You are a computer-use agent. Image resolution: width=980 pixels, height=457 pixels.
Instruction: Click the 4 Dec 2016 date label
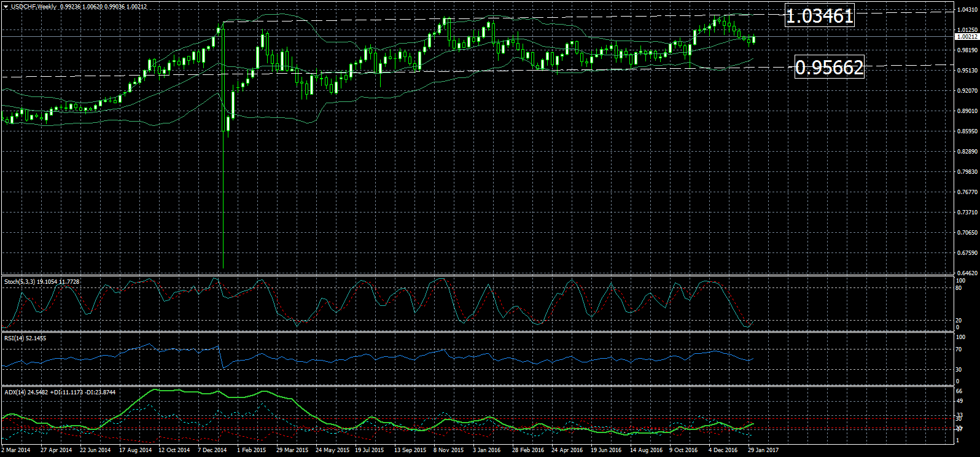[723, 450]
